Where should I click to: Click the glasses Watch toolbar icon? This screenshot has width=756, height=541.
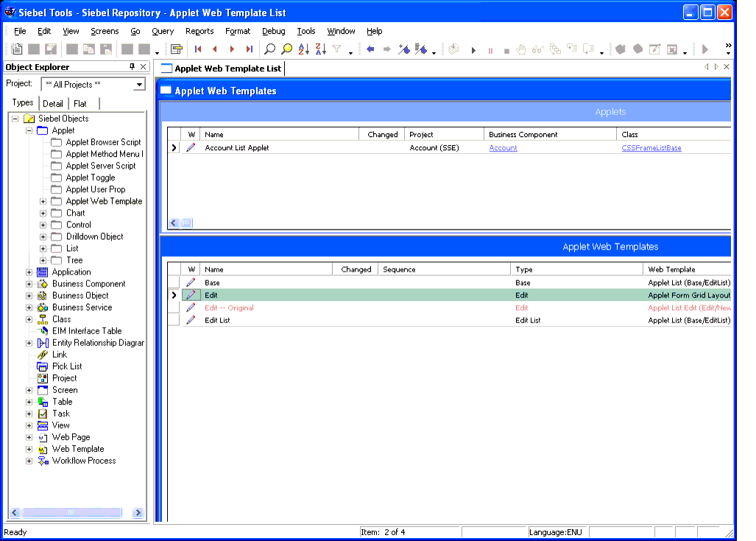pos(538,49)
